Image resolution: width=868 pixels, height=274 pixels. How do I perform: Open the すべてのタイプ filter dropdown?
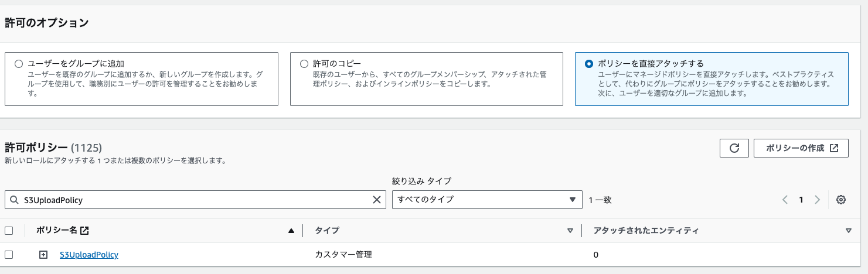coord(487,200)
